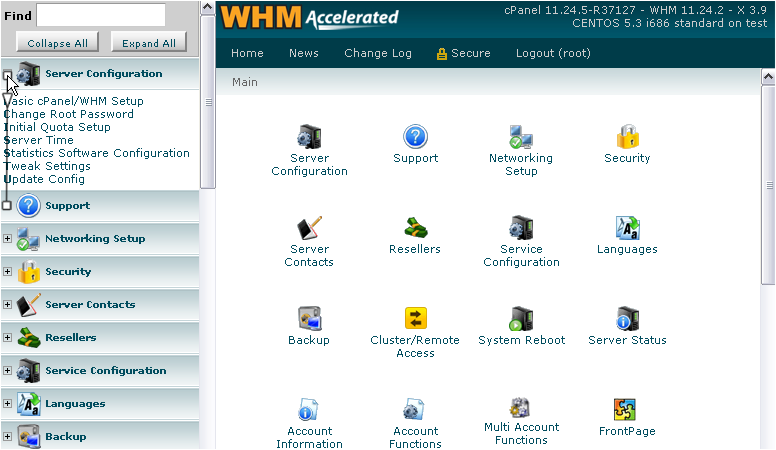Click the Collapse All button
The height and width of the screenshot is (450, 776).
point(57,43)
